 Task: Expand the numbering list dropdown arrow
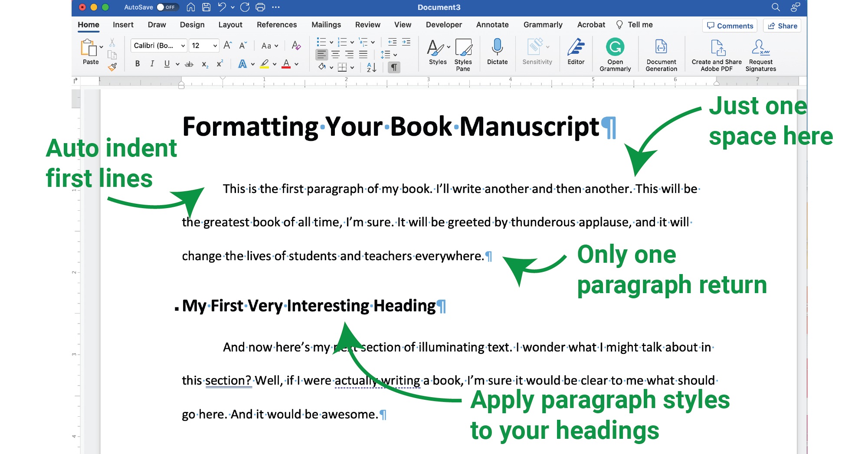pyautogui.click(x=352, y=42)
